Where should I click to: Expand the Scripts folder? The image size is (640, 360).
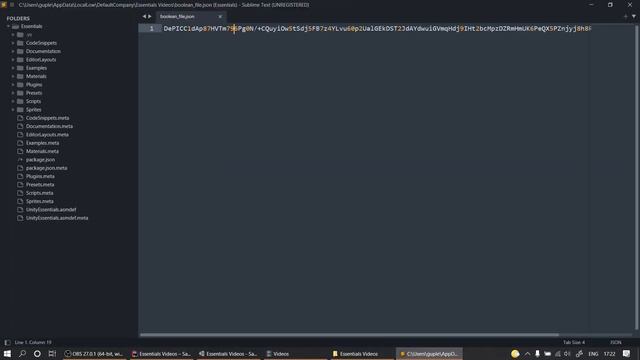[x=13, y=101]
